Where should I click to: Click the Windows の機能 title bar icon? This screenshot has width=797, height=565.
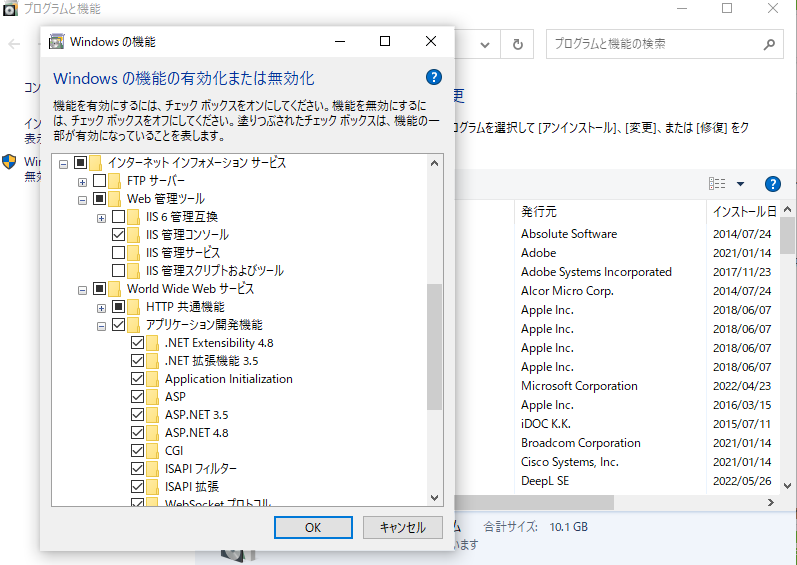point(56,42)
